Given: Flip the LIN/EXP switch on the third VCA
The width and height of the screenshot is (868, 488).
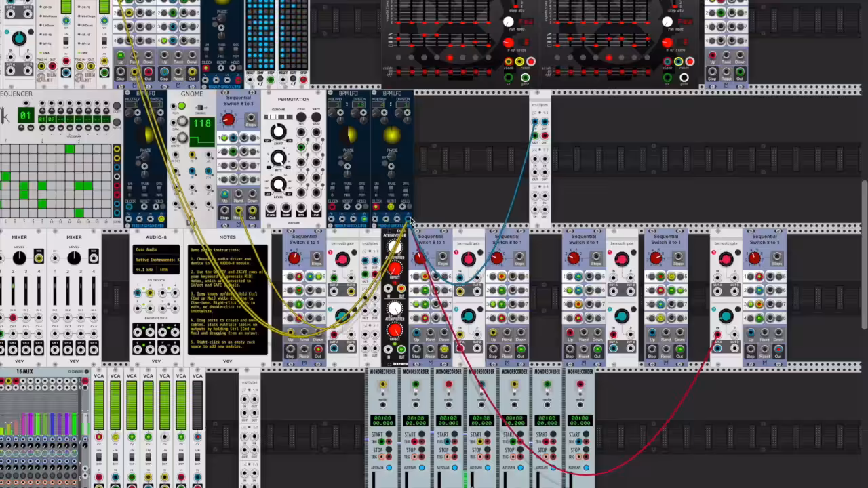Looking at the screenshot, I should click(x=132, y=458).
